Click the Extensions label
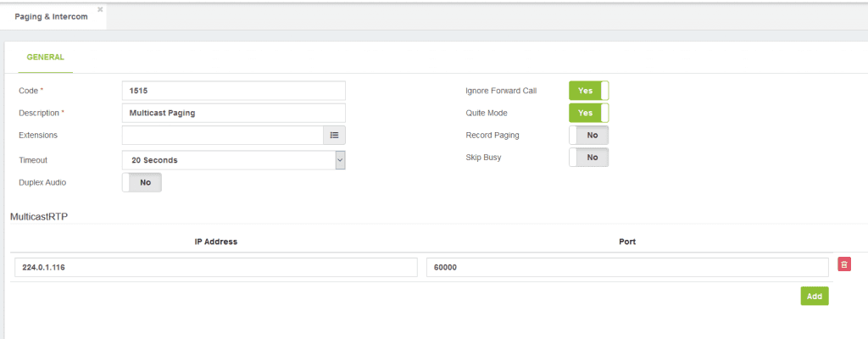Viewport: 868px width, 339px height. [x=38, y=135]
